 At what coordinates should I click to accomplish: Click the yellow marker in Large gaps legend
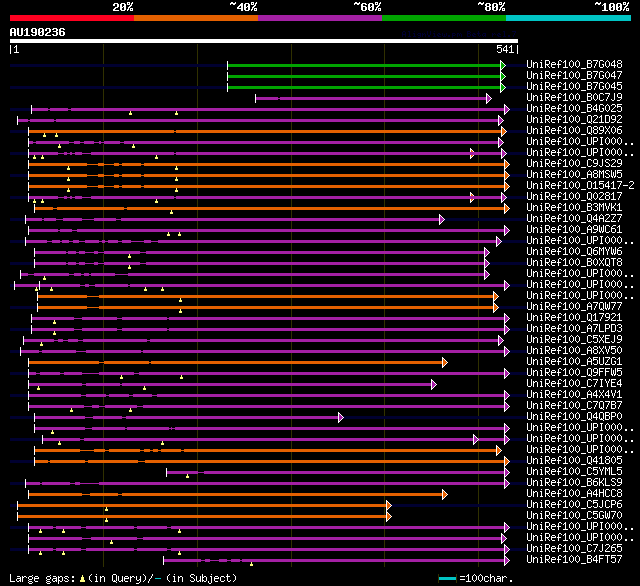click(82, 578)
